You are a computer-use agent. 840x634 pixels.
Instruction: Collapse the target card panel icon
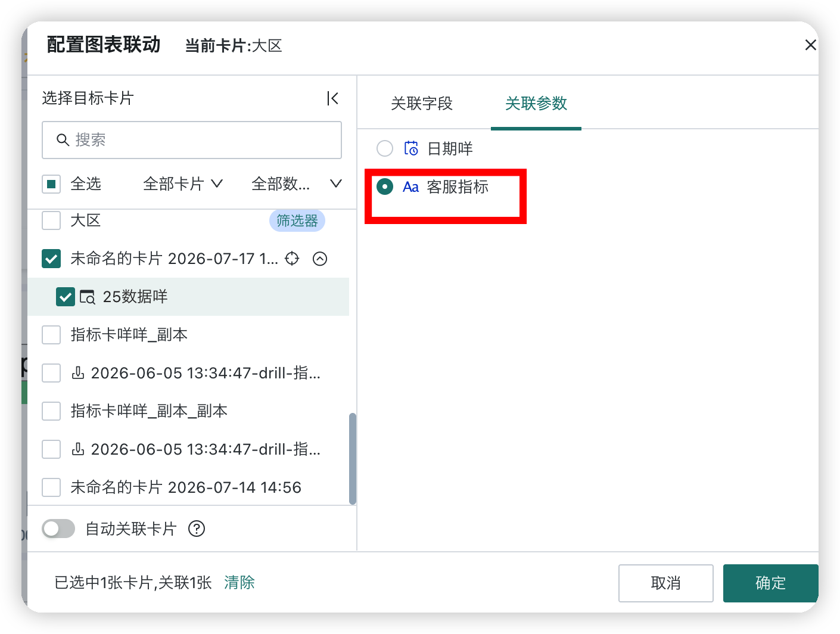coord(332,98)
